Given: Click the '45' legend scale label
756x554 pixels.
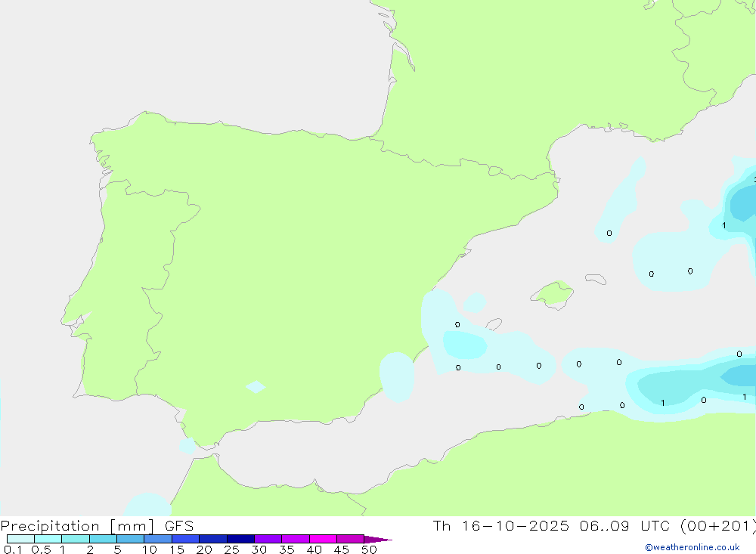Looking at the screenshot, I should click(x=342, y=549).
